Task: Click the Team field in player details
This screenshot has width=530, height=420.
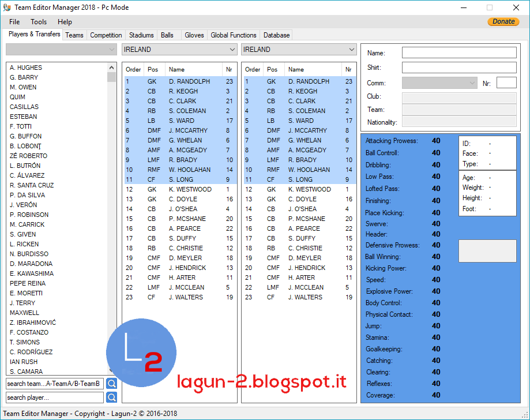Action: point(459,110)
